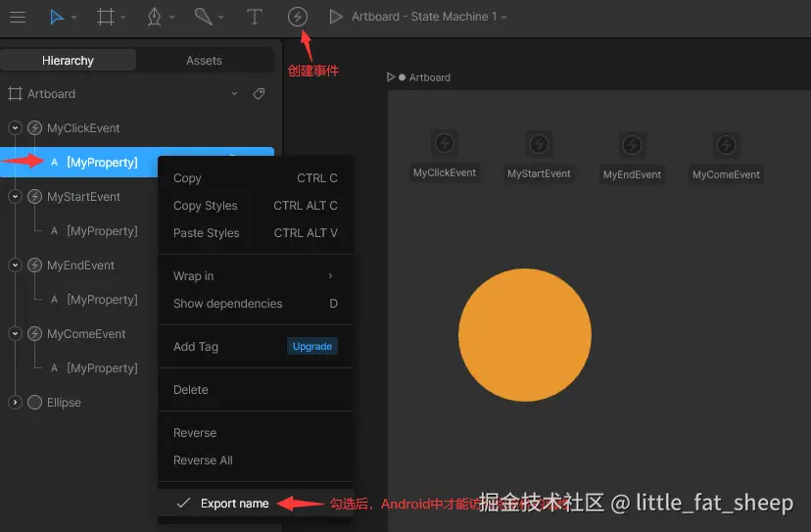Click the MyEndEvent event icon in hierarchy
This screenshot has height=532, width=811.
tap(34, 265)
